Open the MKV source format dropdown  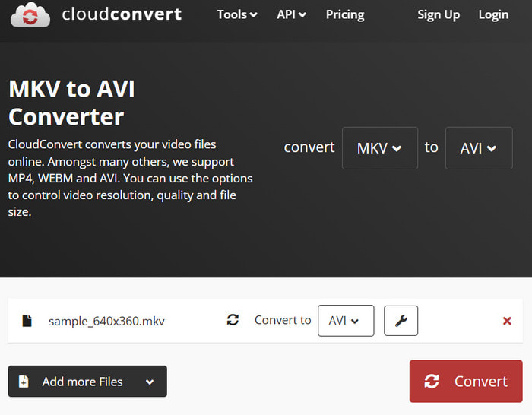click(x=380, y=148)
